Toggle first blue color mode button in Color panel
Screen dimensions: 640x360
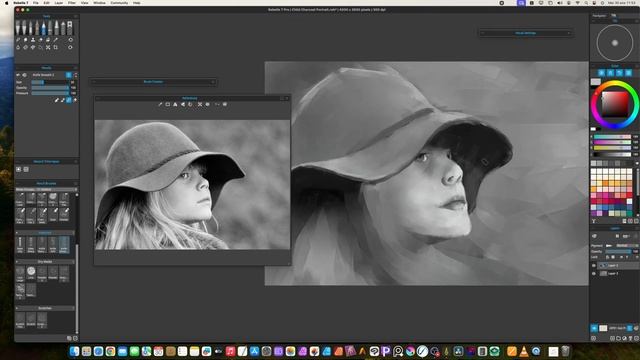(601, 73)
